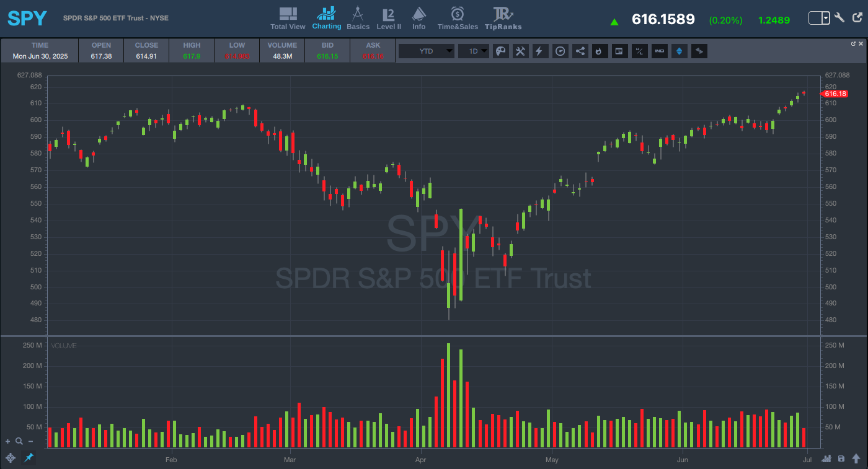
Task: Click the Feb label on the time axis
Action: pos(171,460)
